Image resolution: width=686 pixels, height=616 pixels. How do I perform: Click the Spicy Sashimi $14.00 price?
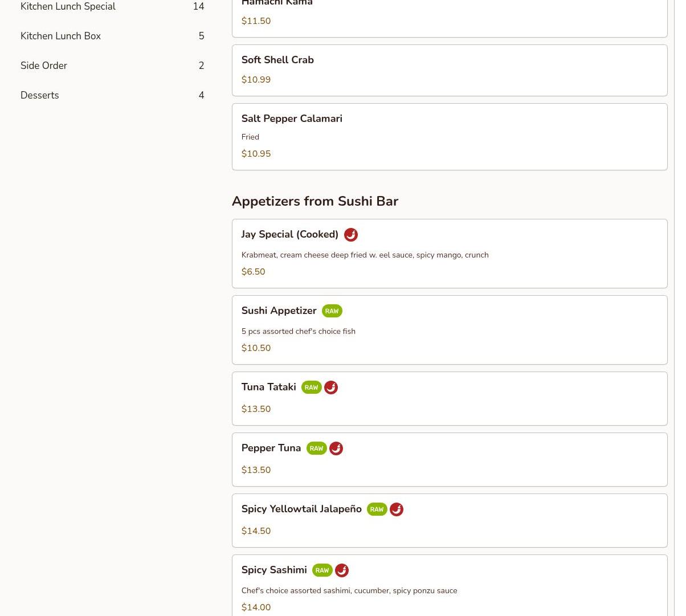256,607
